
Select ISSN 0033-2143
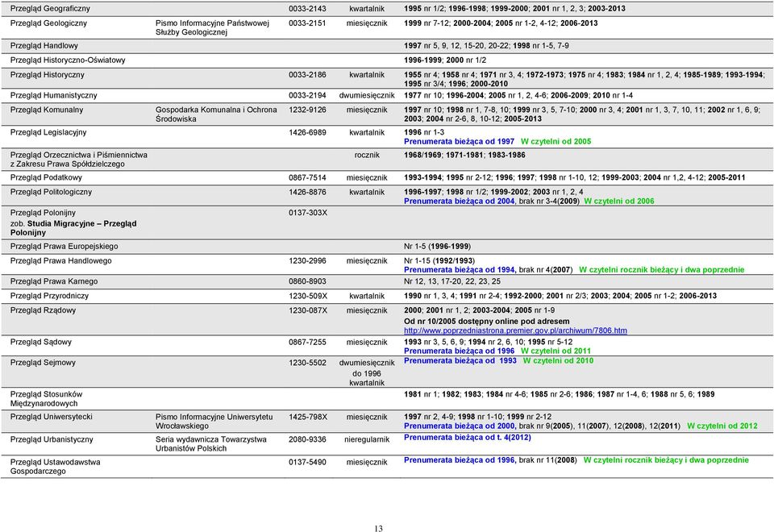coord(307,8)
